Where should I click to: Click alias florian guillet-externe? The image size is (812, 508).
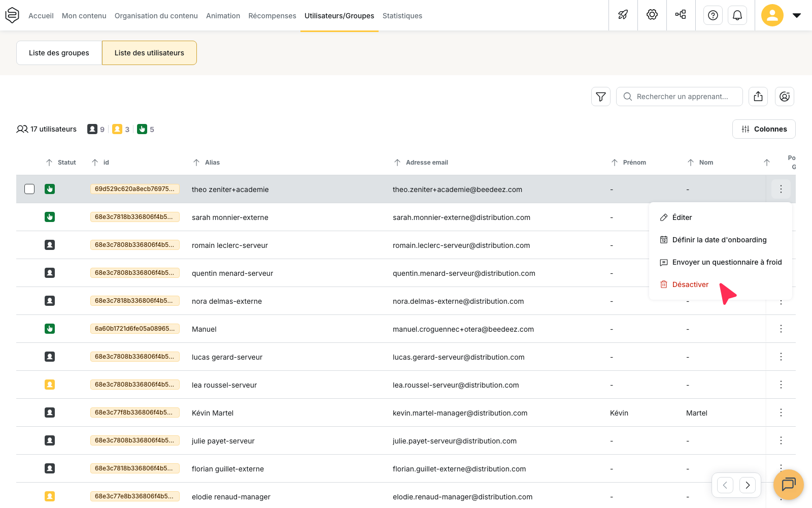pyautogui.click(x=228, y=469)
